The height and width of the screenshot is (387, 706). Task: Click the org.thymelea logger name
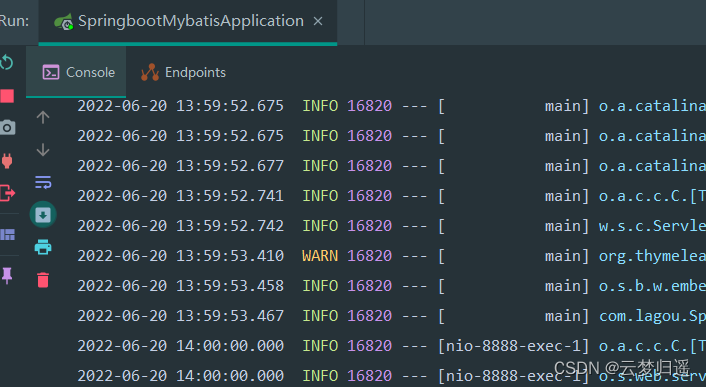[x=652, y=256]
